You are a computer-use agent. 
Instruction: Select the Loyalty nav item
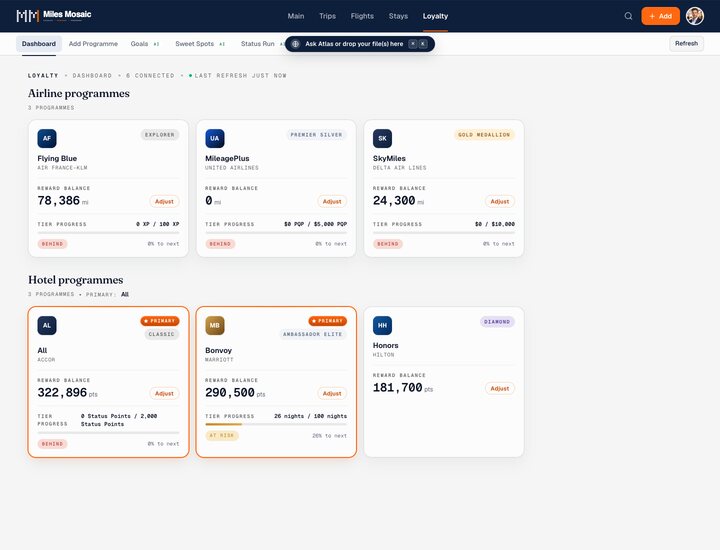(x=435, y=16)
